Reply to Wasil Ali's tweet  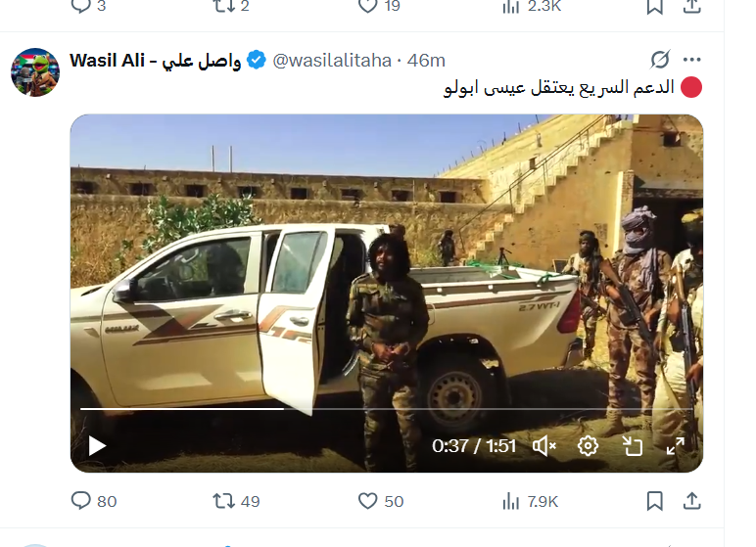(94, 501)
